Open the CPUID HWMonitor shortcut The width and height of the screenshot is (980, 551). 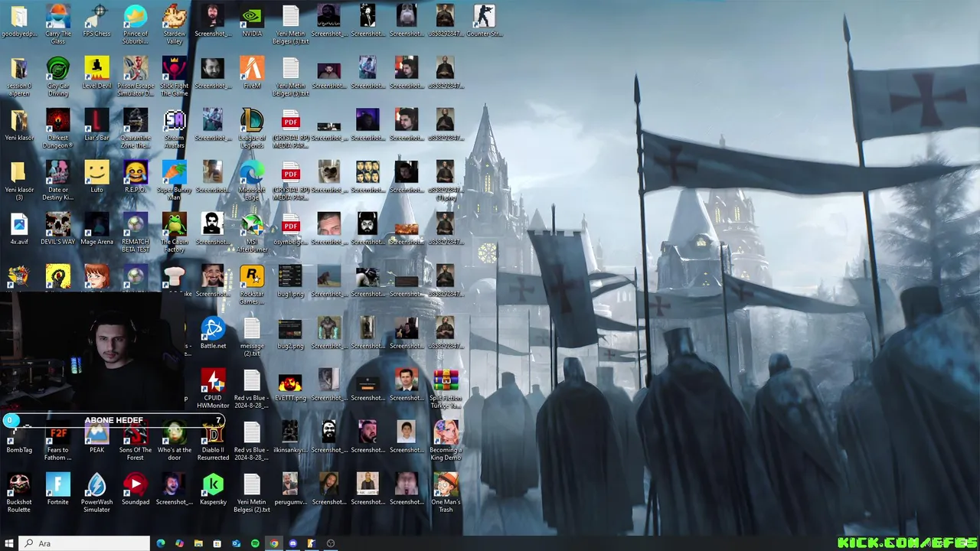(x=213, y=388)
